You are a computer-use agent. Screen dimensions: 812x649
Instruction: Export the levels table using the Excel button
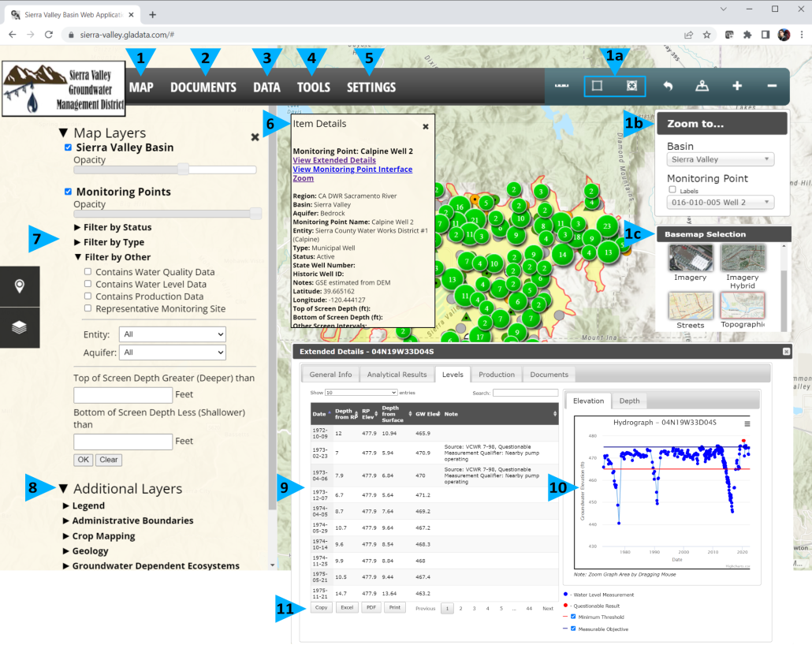tap(347, 607)
